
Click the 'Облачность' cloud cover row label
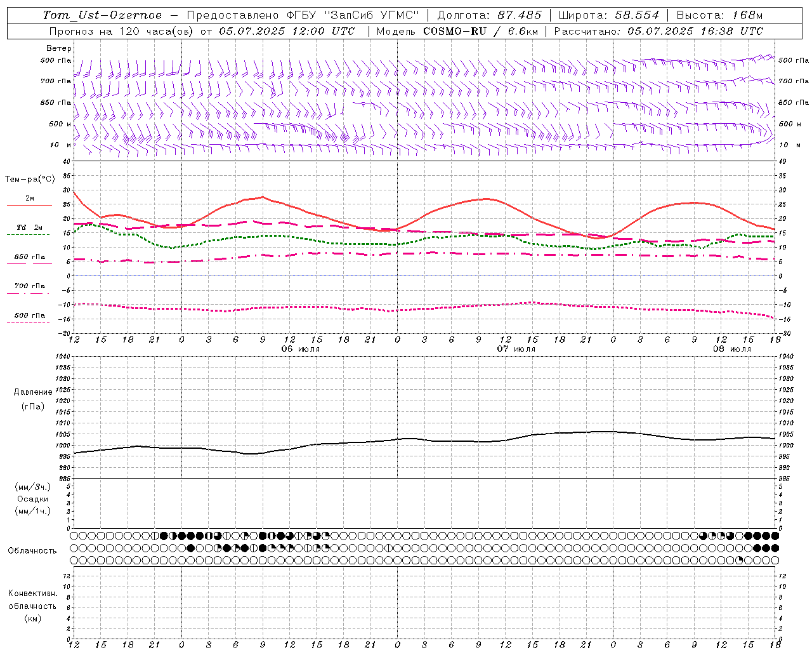click(32, 550)
